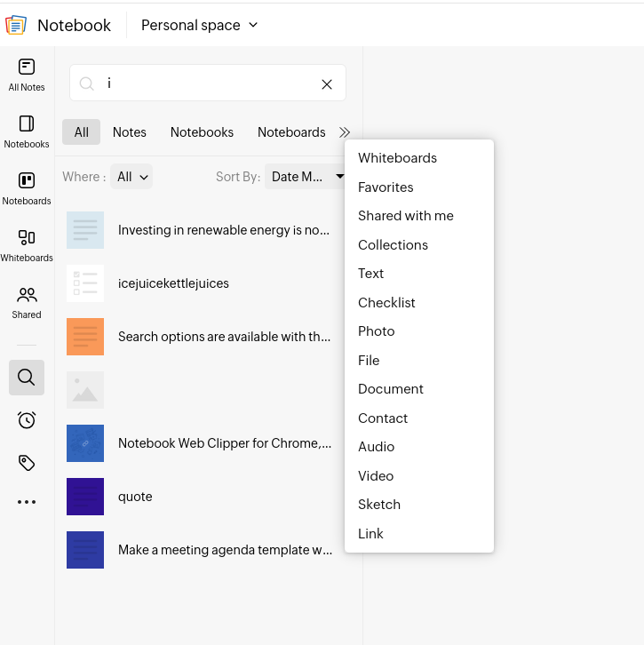This screenshot has height=645, width=644.
Task: Clear the search field with X
Action: [x=327, y=84]
